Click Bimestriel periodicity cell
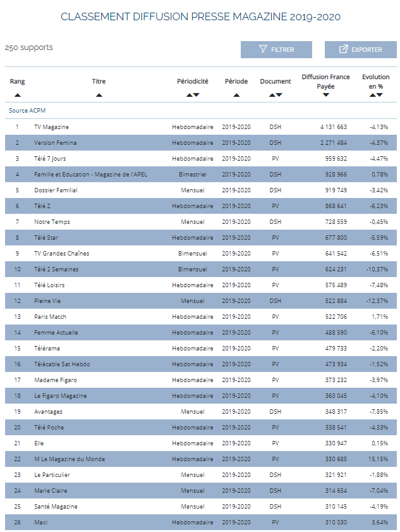 [x=193, y=175]
